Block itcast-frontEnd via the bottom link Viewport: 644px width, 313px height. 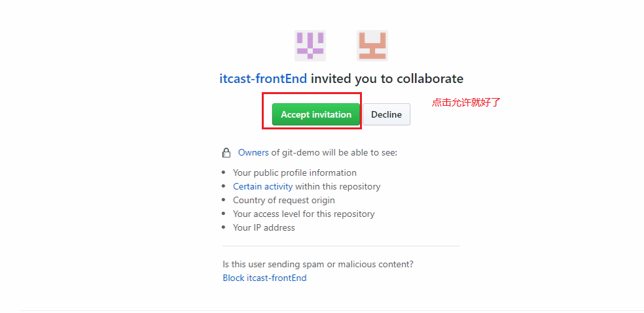(x=264, y=278)
